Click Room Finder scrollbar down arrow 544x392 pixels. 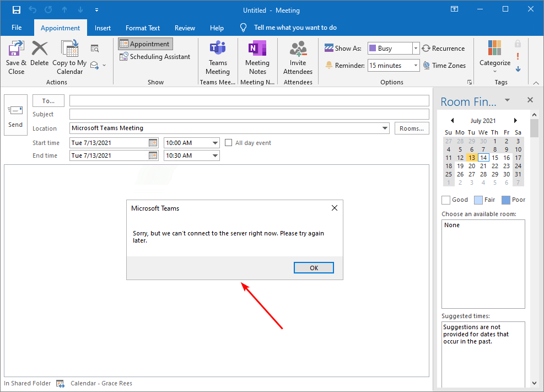click(x=534, y=383)
